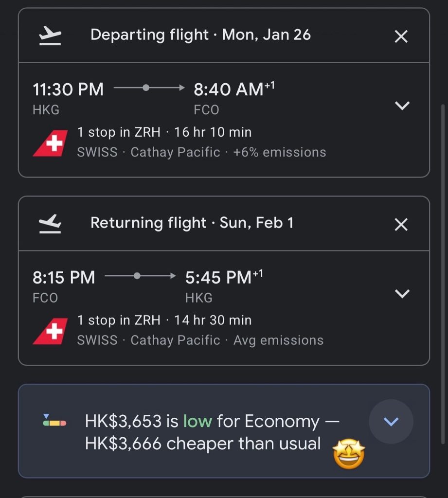The height and width of the screenshot is (498, 448).
Task: Remove the departing flight selection
Action: [x=401, y=36]
